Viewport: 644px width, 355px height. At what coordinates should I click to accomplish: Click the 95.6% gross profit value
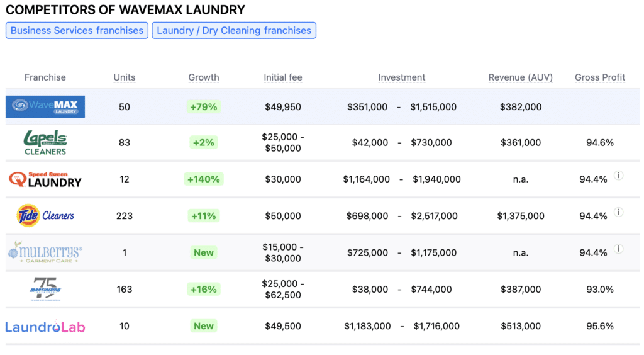[x=599, y=326]
